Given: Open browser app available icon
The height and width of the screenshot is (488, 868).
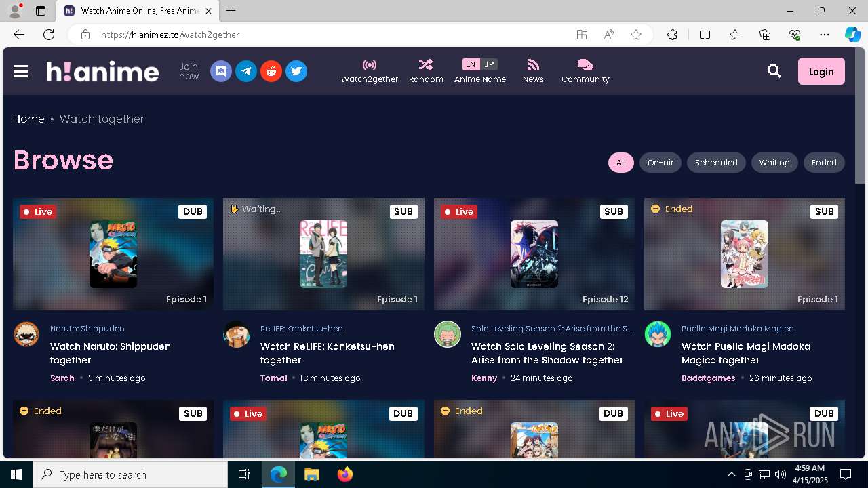Looking at the screenshot, I should pyautogui.click(x=582, y=35).
